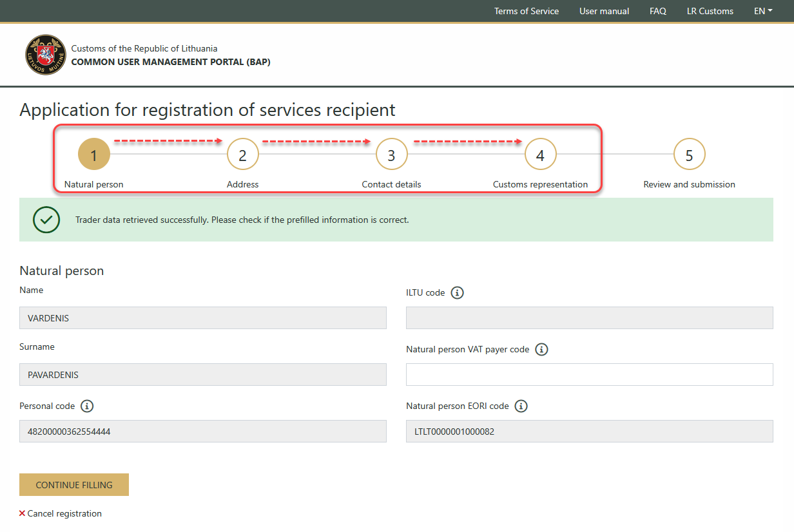Go to step 1 Natural person
The width and height of the screenshot is (794, 532).
pyautogui.click(x=94, y=155)
